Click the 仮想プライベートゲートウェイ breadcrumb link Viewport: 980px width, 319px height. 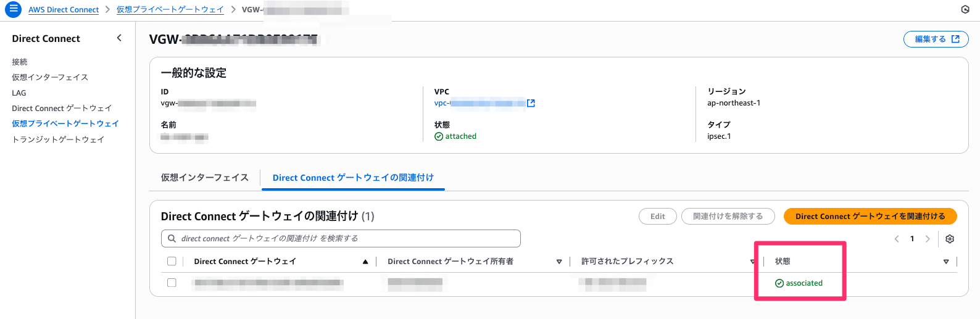click(170, 10)
